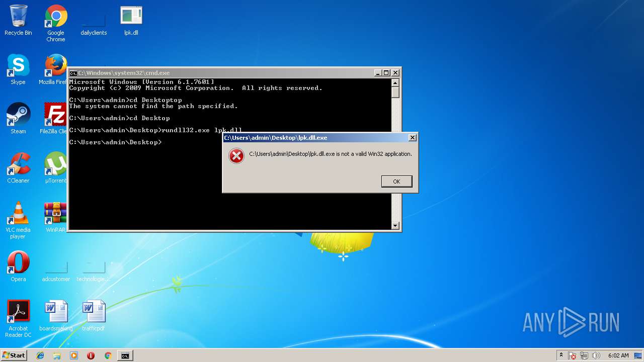The image size is (644, 362).
Task: Open Steam desktop shortcut
Action: (18, 119)
